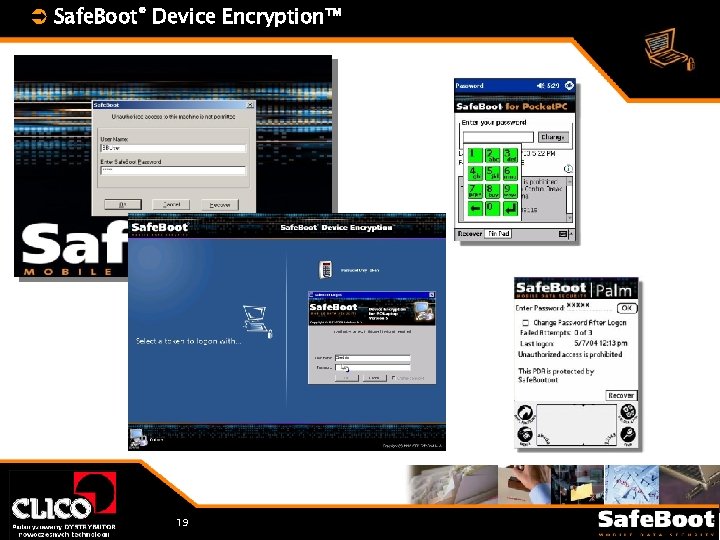Tap the 4 ghi key on the pin pad
The image size is (720, 540).
point(475,173)
